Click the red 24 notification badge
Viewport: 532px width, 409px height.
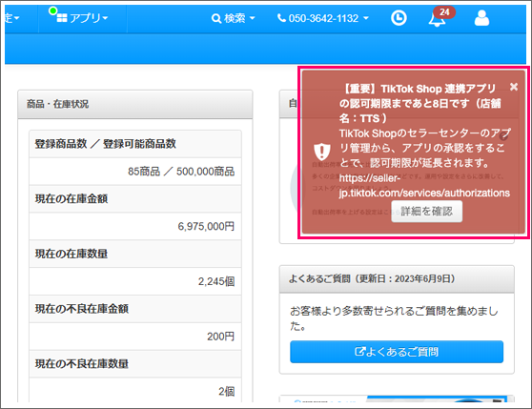click(444, 12)
